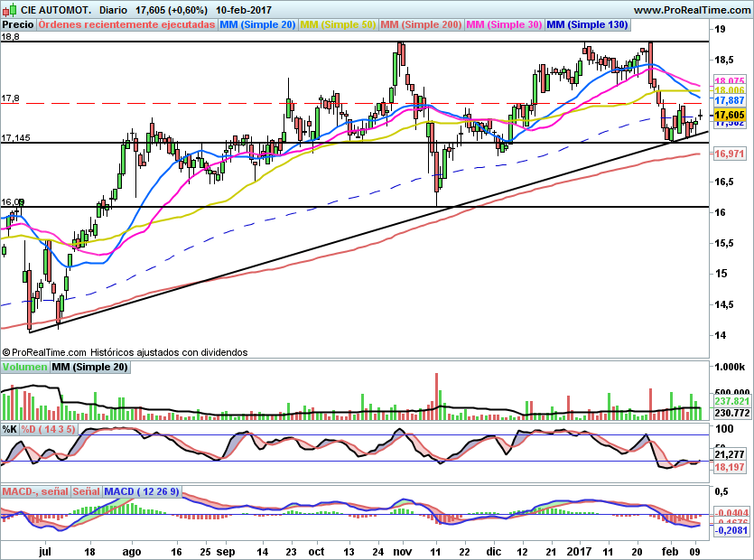Click the 17,8 dashed line label
754x560 pixels.
point(10,98)
